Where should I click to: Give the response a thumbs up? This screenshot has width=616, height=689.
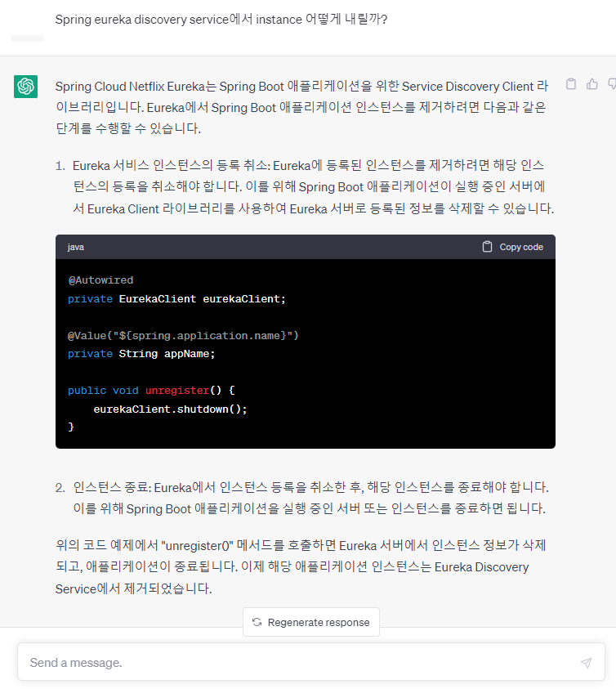click(591, 84)
